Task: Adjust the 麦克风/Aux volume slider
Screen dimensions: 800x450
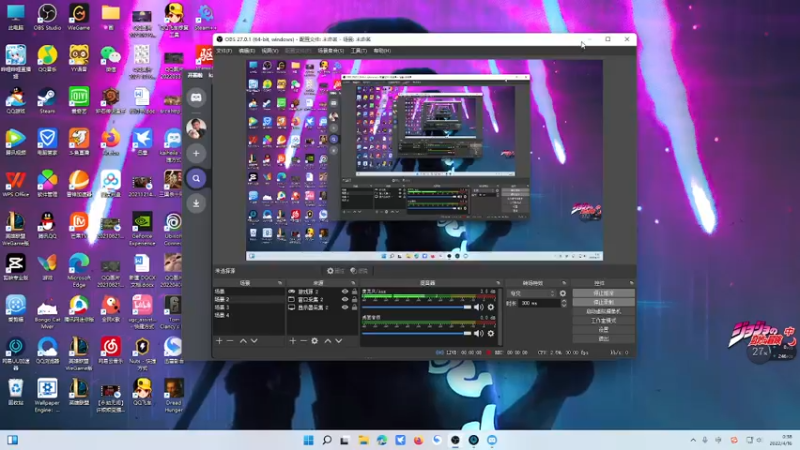Action: [416, 307]
